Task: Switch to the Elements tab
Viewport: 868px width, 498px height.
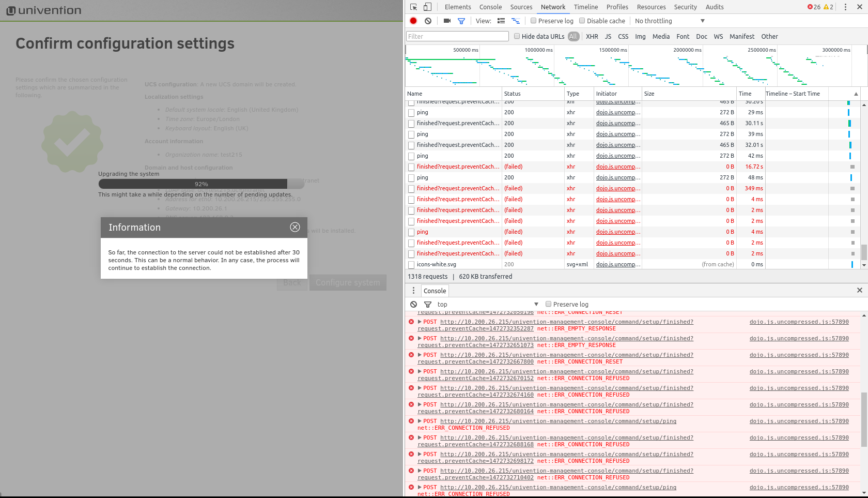Action: [457, 7]
